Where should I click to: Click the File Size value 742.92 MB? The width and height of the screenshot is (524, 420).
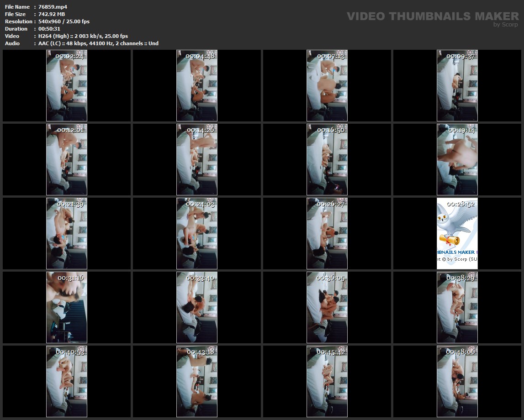pyautogui.click(x=52, y=14)
